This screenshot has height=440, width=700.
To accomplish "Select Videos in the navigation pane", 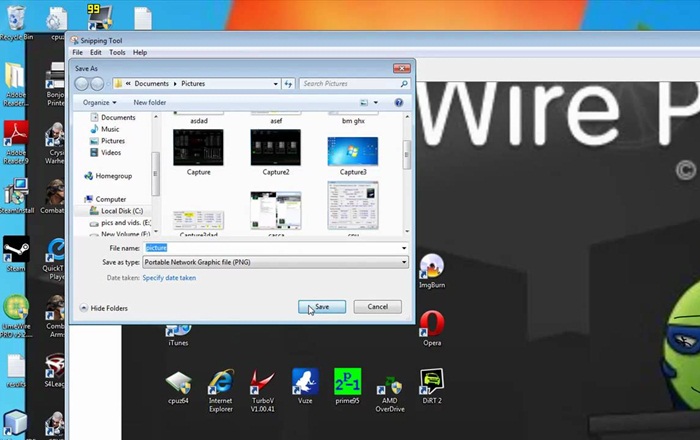I will tap(106, 153).
